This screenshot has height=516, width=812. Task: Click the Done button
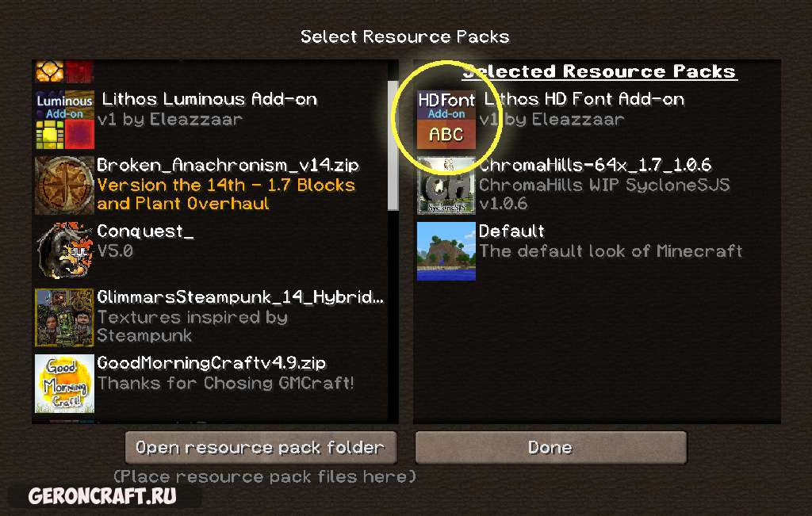coord(551,448)
